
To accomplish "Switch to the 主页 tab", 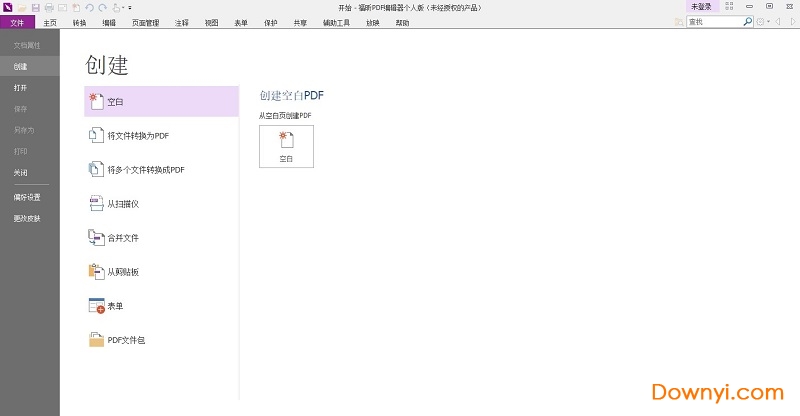I will pyautogui.click(x=50, y=22).
